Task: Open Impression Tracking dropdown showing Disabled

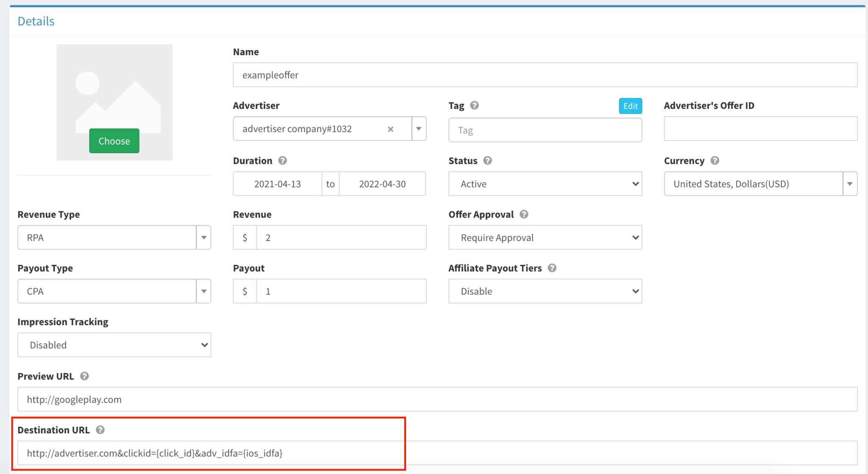Action: point(114,345)
